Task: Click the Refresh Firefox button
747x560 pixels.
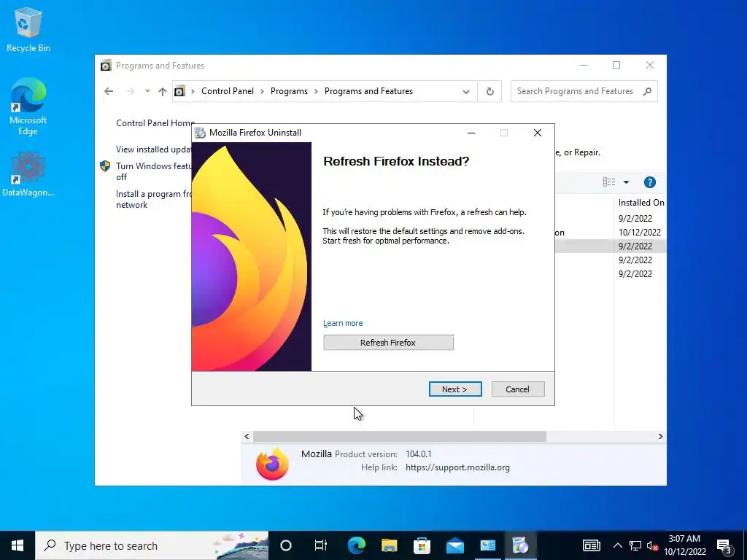Action: 388,343
